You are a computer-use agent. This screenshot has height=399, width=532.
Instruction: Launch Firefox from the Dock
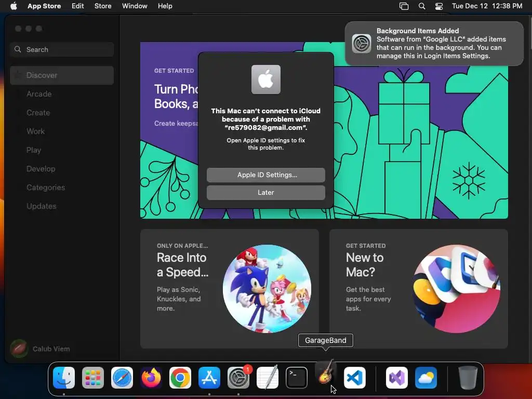(151, 378)
